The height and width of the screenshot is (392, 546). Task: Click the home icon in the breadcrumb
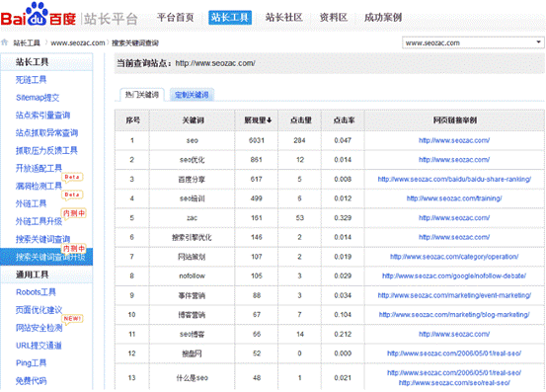pos(5,42)
